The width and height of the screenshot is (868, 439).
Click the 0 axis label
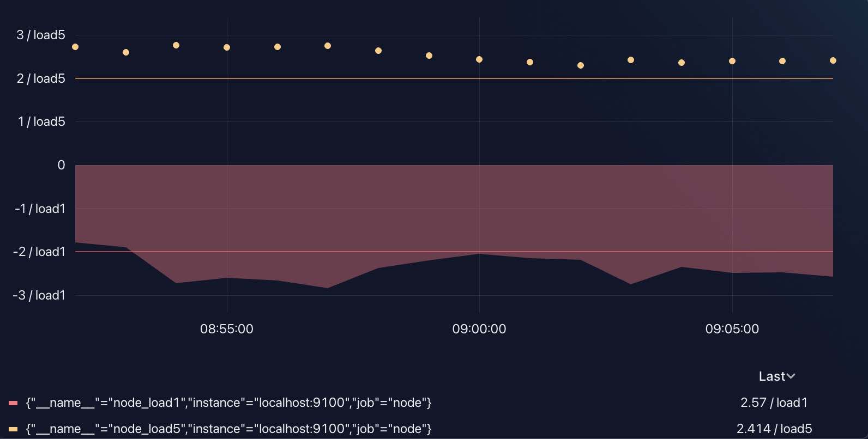pyautogui.click(x=61, y=165)
